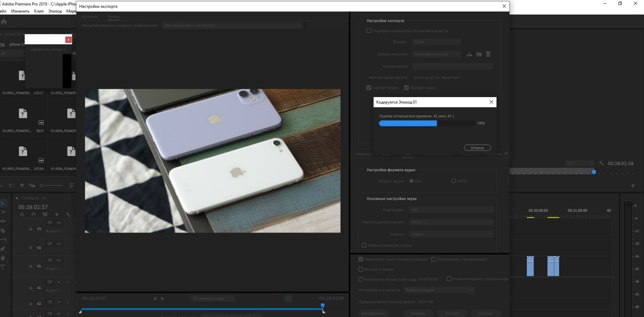Select the Hand tool
The image size is (644, 317).
[x=3, y=258]
